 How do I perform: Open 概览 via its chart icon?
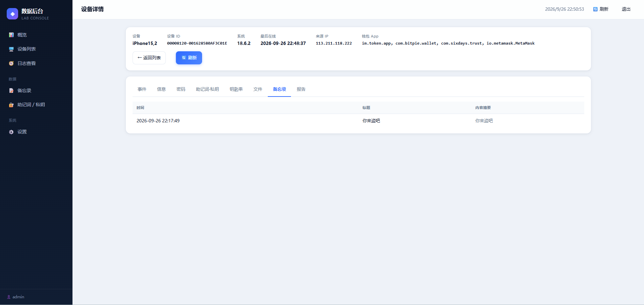pos(11,35)
